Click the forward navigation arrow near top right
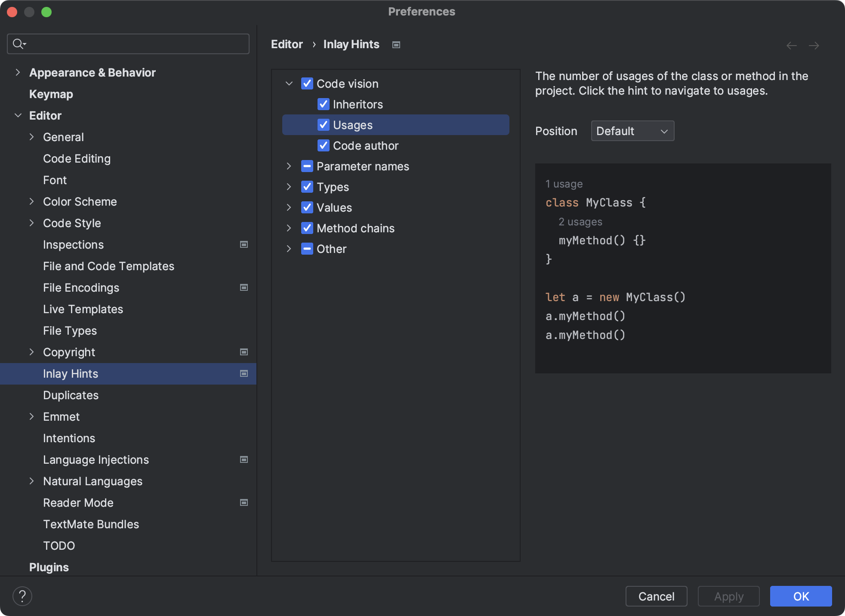The image size is (845, 616). (x=814, y=45)
